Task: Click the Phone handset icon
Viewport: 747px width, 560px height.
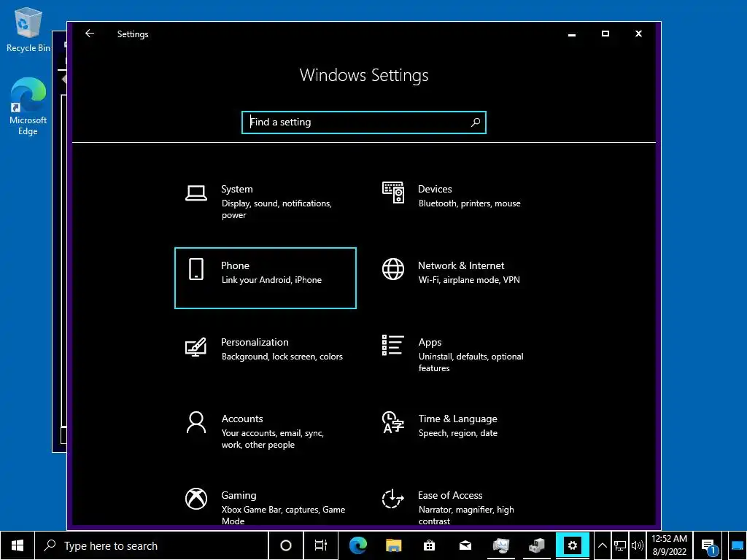Action: point(196,269)
